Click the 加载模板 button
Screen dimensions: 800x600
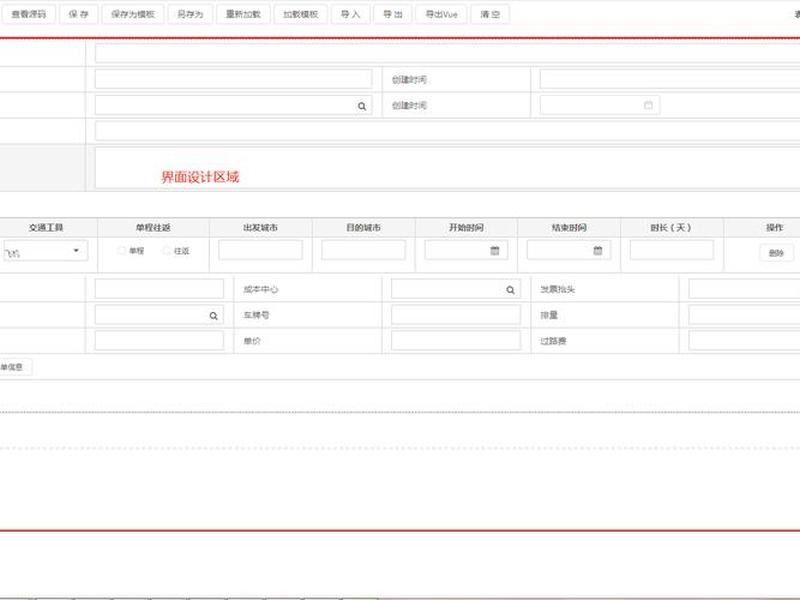(301, 14)
